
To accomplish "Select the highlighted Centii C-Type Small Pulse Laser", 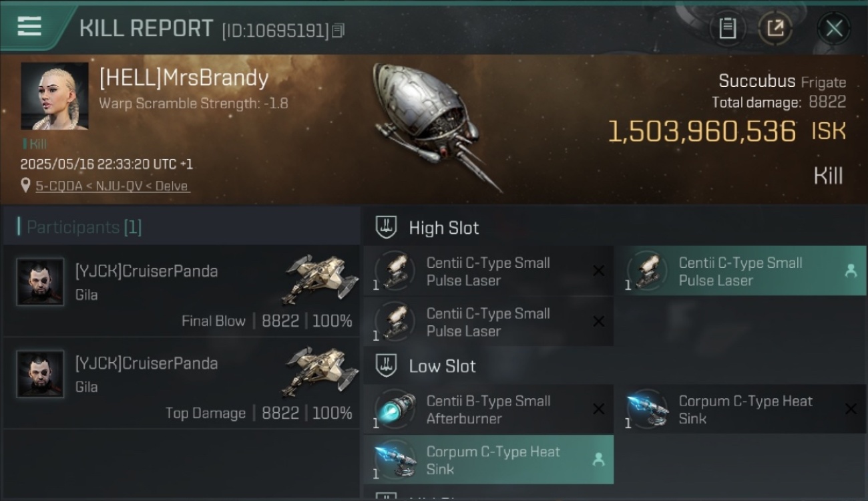I will (x=740, y=271).
